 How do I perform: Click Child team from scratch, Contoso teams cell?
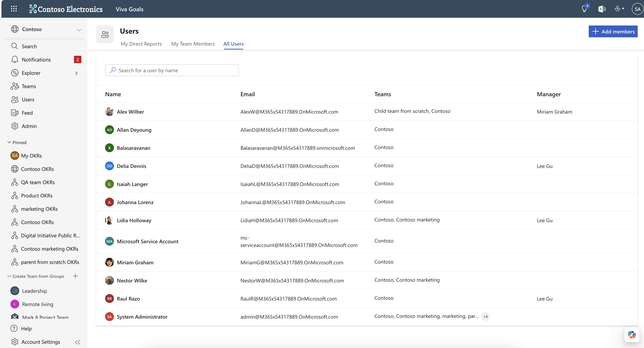[412, 111]
